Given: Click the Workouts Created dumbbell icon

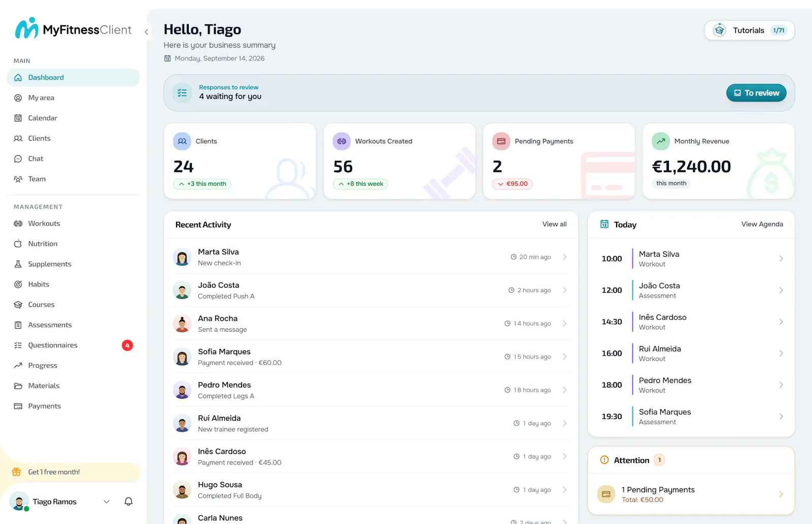Looking at the screenshot, I should [x=342, y=142].
